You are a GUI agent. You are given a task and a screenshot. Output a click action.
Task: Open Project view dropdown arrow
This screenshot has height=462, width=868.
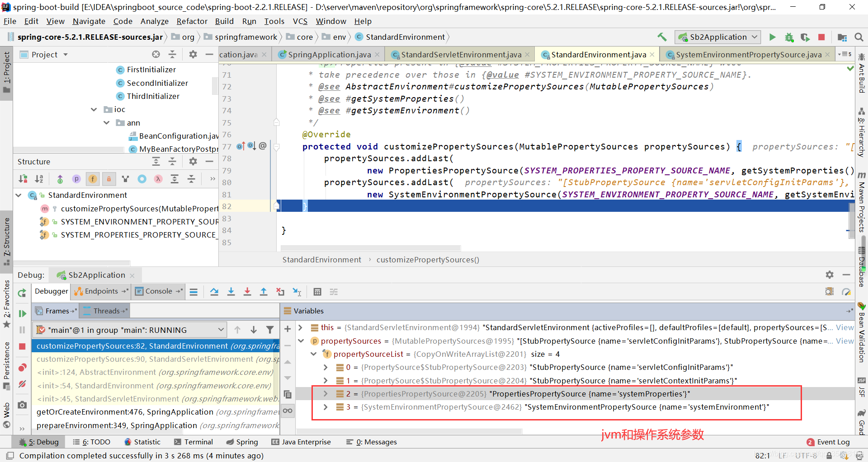(x=66, y=55)
